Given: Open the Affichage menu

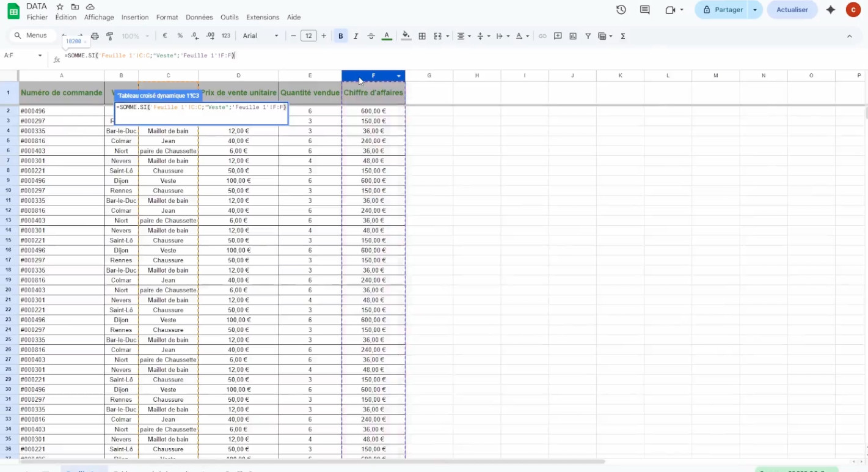Looking at the screenshot, I should 99,17.
